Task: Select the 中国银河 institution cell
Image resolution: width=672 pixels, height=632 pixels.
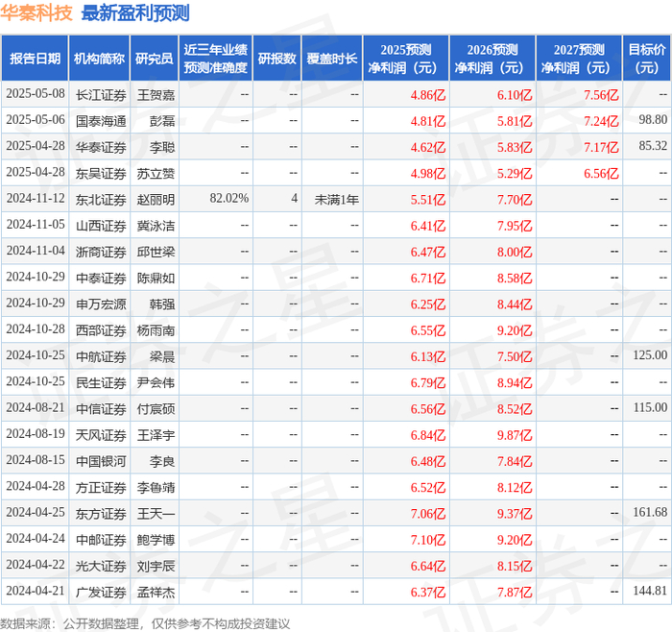Action: [x=101, y=461]
